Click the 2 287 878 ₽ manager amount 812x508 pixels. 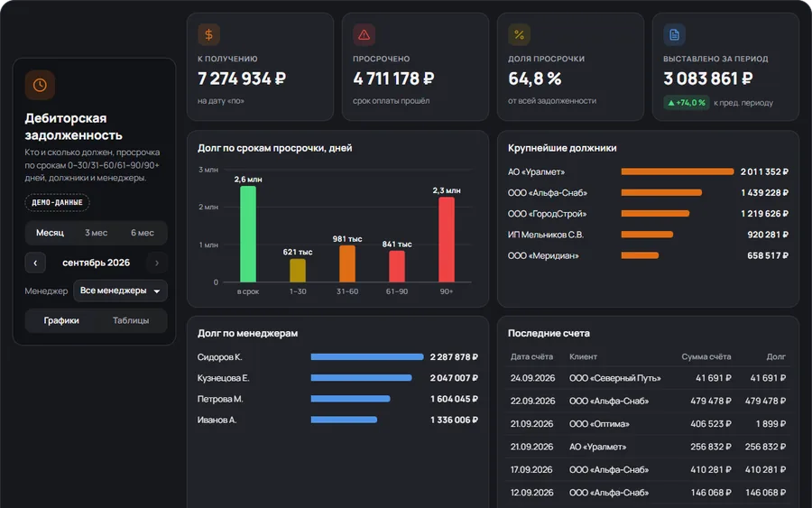[x=454, y=356]
